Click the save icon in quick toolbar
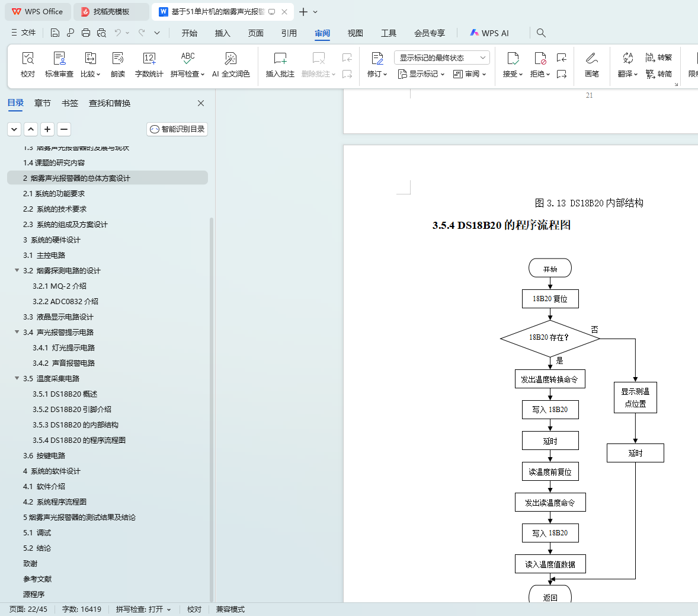The image size is (698, 616). 55,33
